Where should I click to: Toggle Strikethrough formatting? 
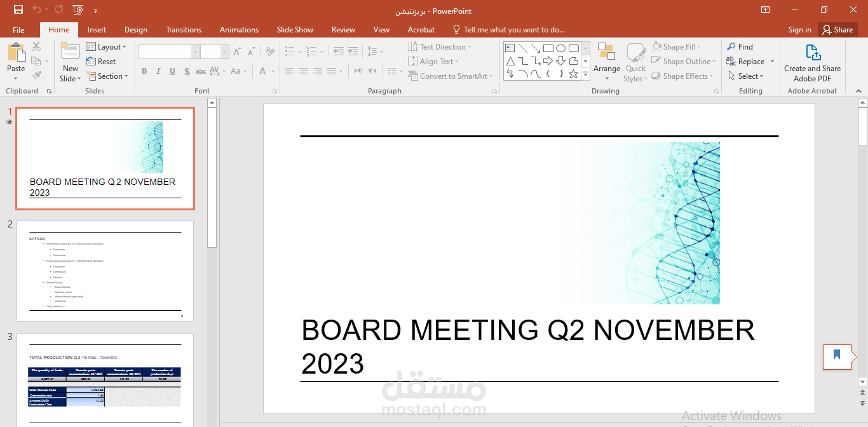[x=201, y=71]
